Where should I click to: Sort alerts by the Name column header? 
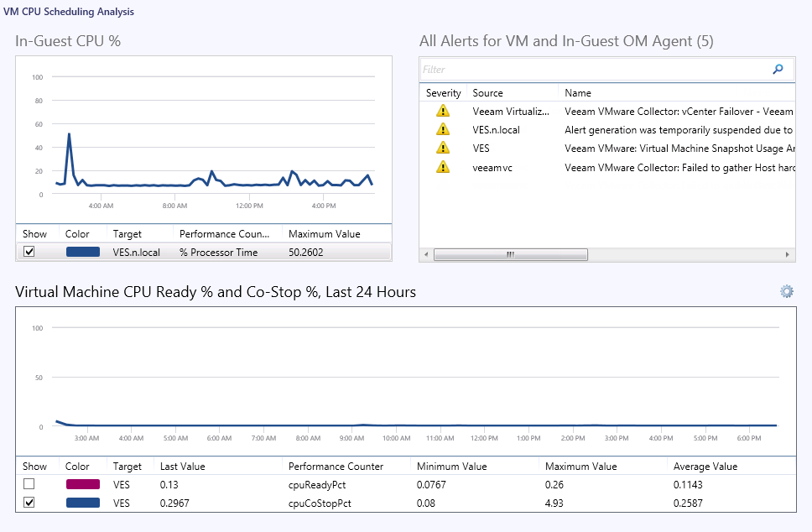(x=578, y=93)
